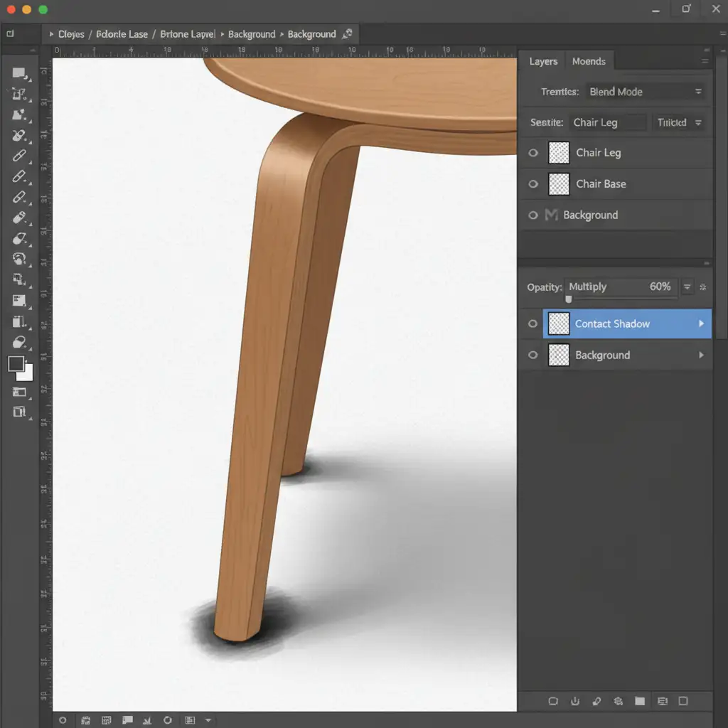Click the download arrow icon in layers footer
Viewport: 728px width, 728px height.
574,701
